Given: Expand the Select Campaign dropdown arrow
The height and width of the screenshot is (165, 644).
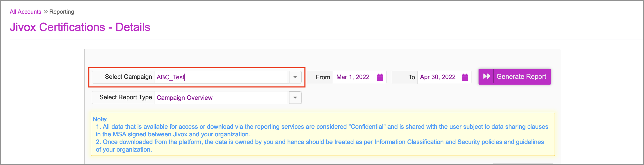Looking at the screenshot, I should (295, 77).
